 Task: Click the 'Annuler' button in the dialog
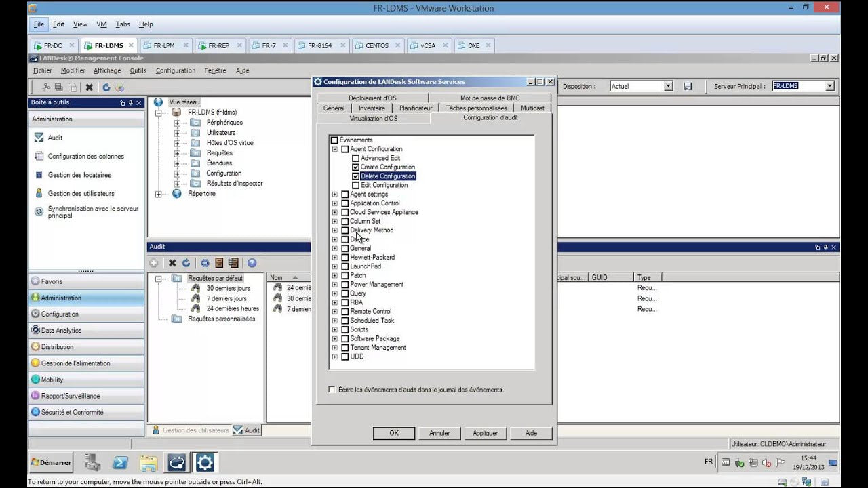point(439,432)
